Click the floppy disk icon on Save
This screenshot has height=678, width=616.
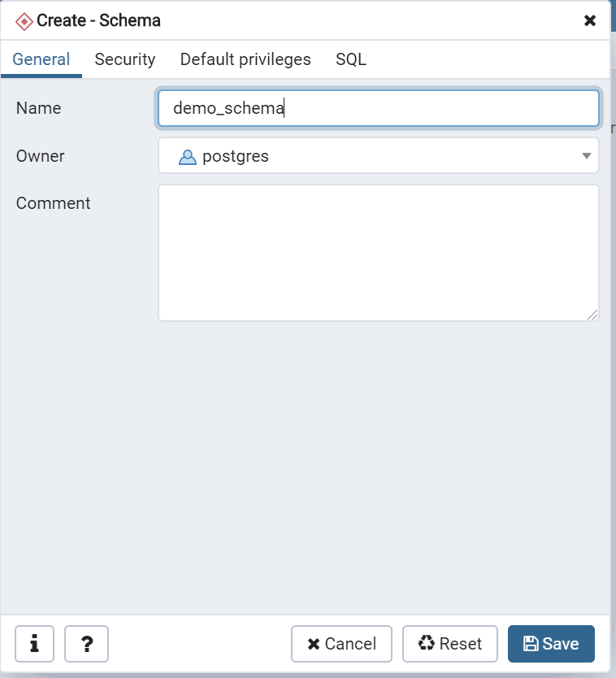[x=531, y=644]
